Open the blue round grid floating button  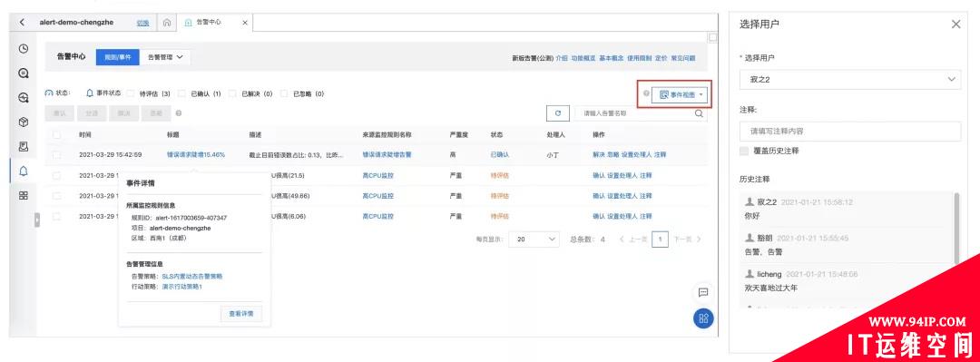pyautogui.click(x=704, y=318)
